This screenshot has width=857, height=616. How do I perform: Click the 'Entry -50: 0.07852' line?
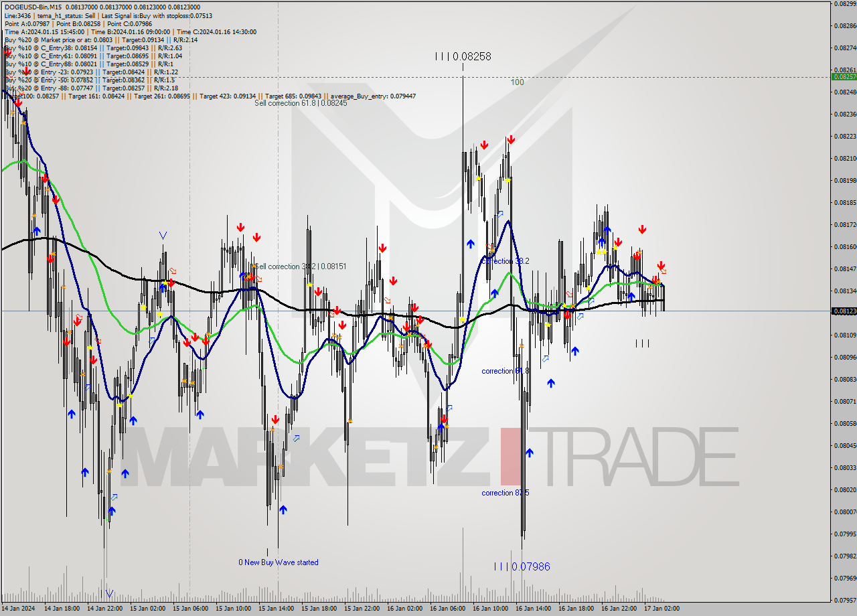coord(89,80)
